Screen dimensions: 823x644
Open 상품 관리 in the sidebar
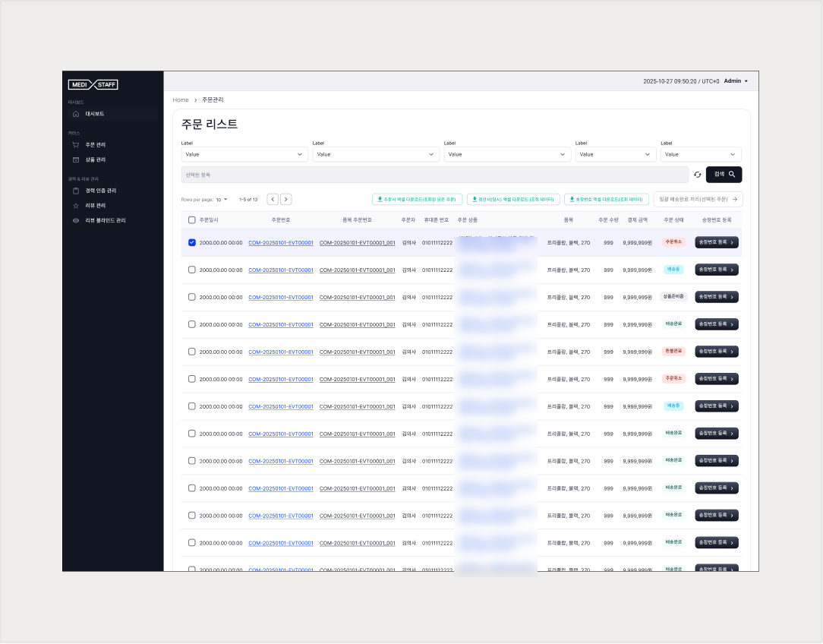95,159
